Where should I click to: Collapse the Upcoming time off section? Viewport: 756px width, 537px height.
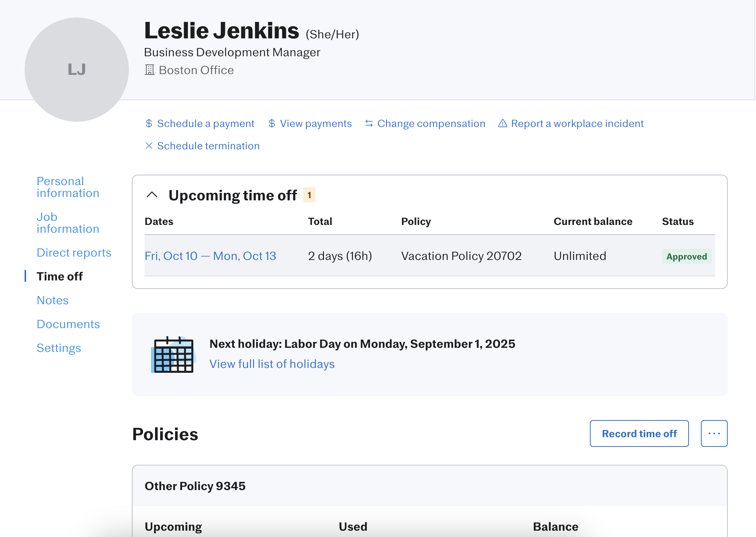tap(152, 195)
